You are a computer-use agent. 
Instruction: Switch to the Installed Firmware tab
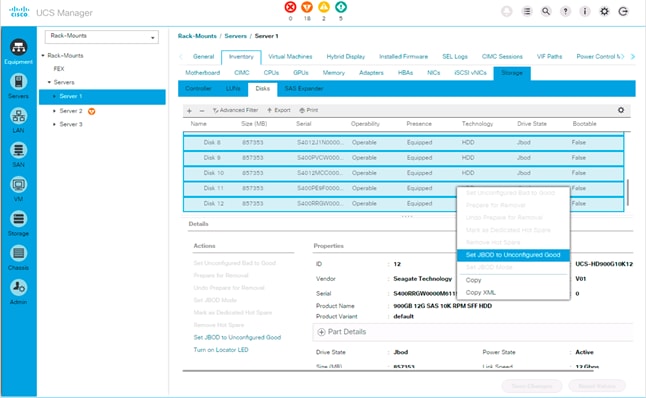[x=403, y=57]
